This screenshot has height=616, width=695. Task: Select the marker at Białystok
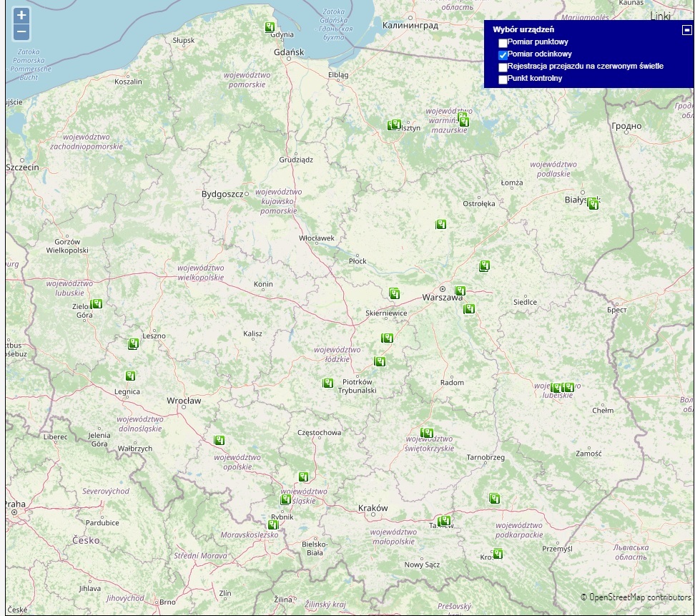click(x=593, y=204)
